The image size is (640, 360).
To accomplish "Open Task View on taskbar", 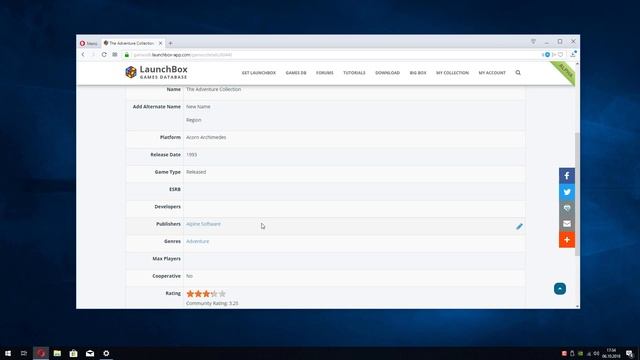I will [x=24, y=353].
